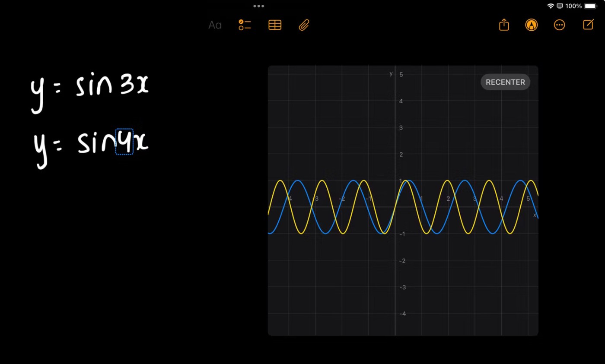Select the handwritten y = sin 3x equation

coord(90,89)
